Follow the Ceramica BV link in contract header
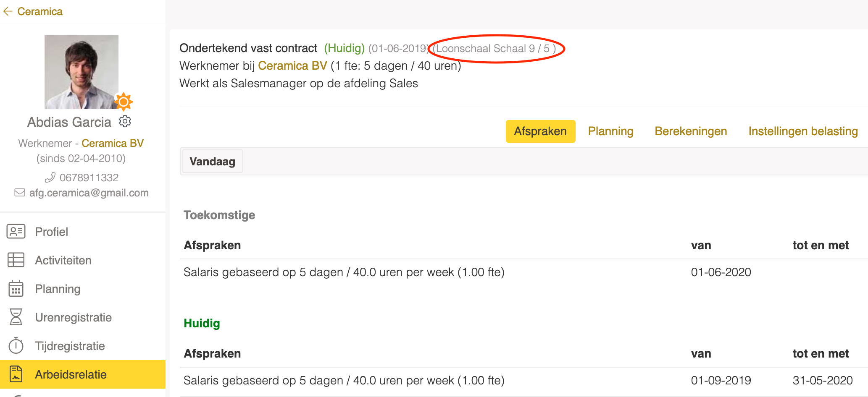The image size is (868, 397). coord(292,66)
